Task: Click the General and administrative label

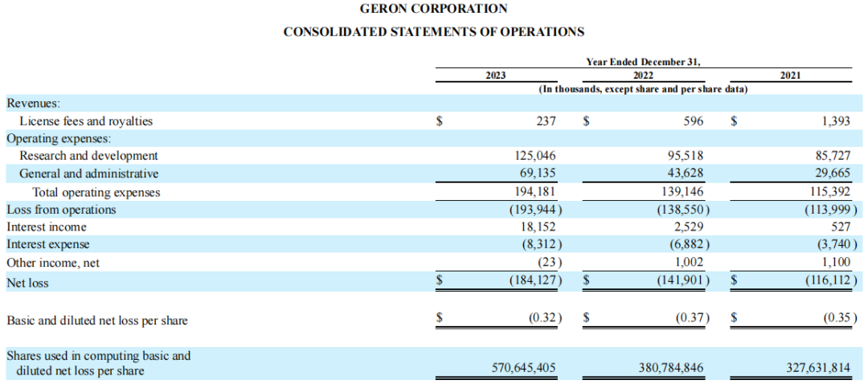Action: 88,174
